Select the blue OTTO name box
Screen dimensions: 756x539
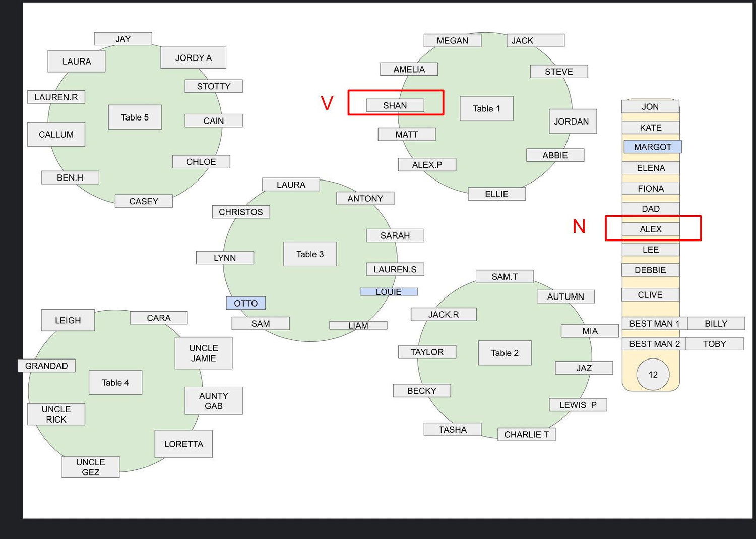(245, 303)
